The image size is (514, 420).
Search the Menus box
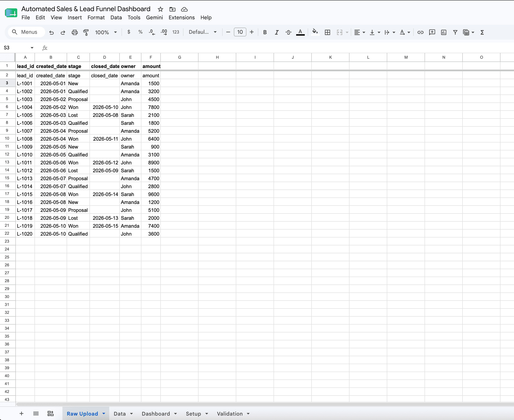[x=26, y=32]
